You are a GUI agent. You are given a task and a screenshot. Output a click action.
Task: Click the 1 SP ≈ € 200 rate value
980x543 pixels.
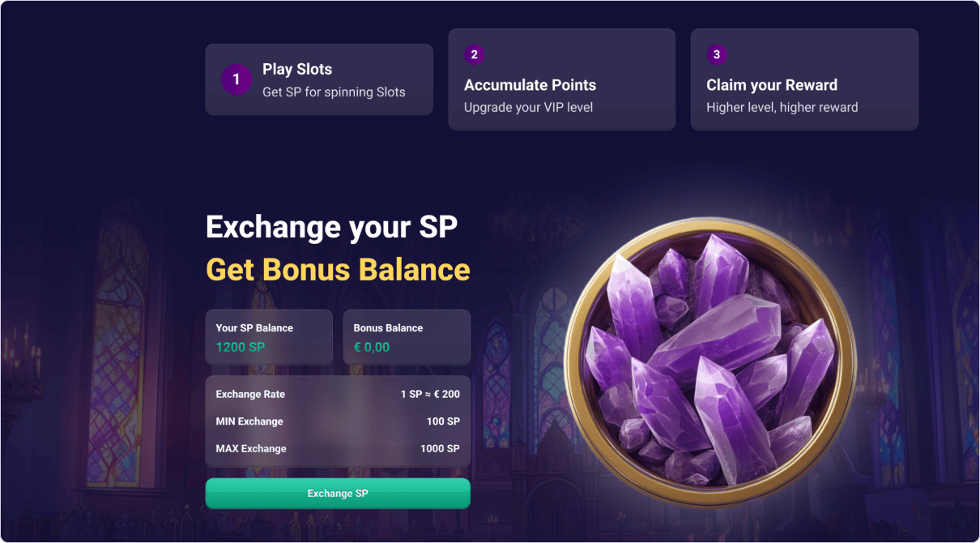(x=428, y=395)
